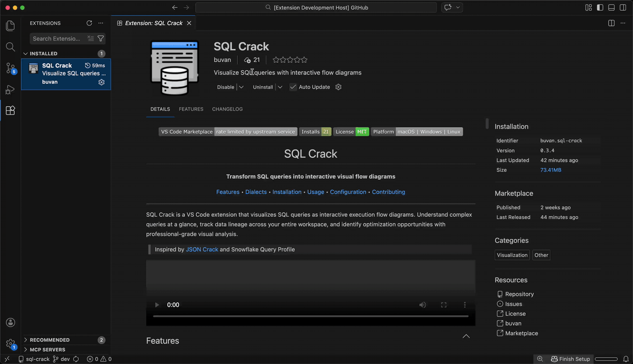Open the Accounts menu icon

tap(10, 322)
